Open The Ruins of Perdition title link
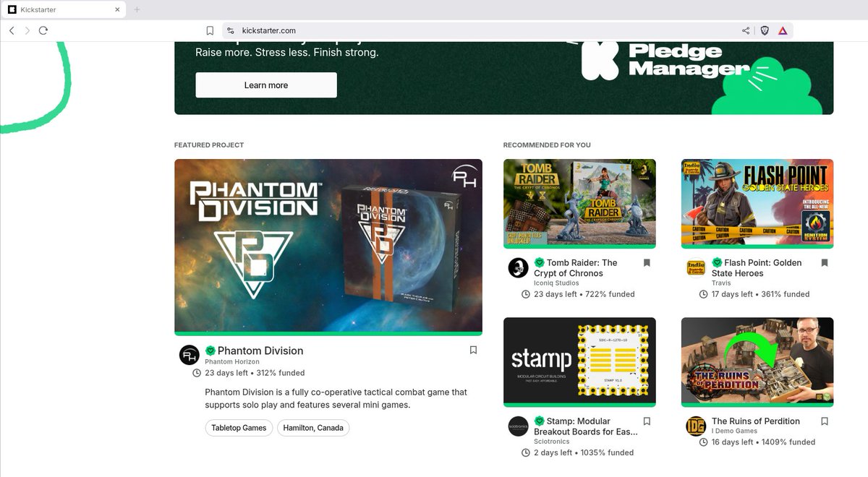The image size is (868, 477). coord(756,421)
